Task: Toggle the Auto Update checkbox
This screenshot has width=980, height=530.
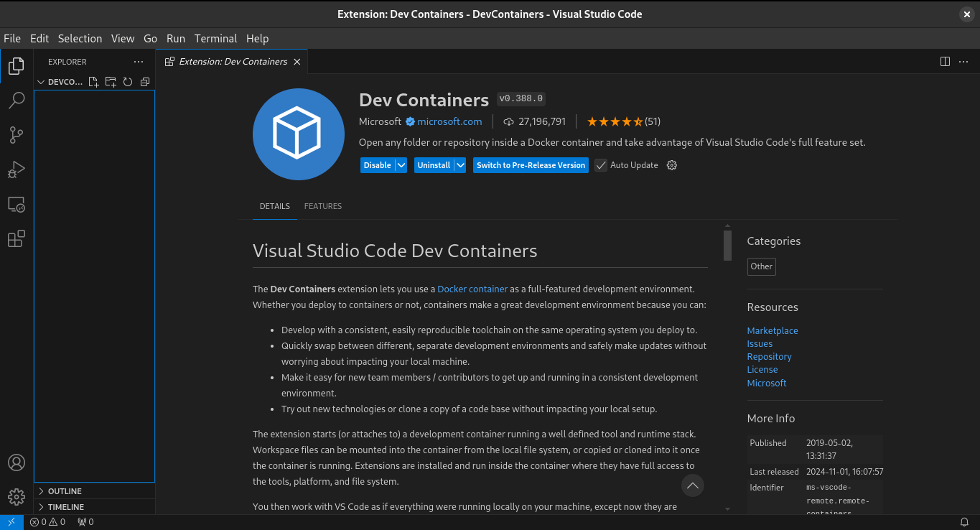Action: (601, 165)
